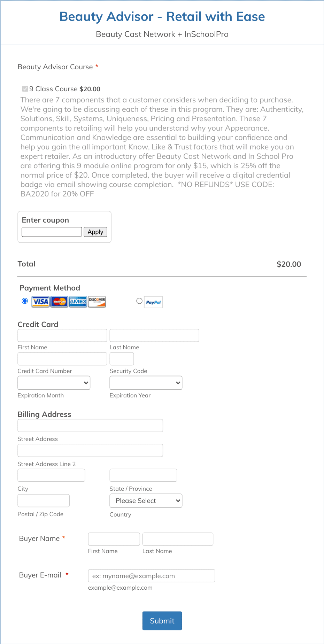This screenshot has width=324, height=644.
Task: Submit the Beauty Advisor order form
Action: pos(162,621)
